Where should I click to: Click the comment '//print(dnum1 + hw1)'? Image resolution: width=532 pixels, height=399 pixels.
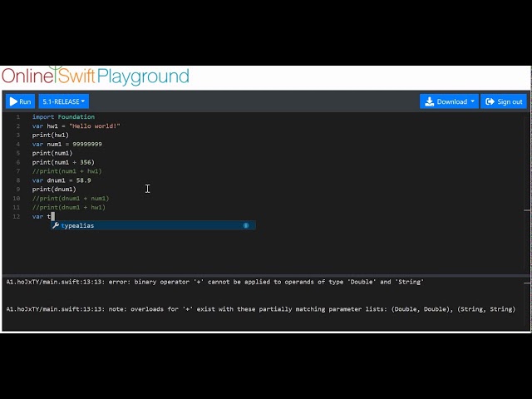[x=68, y=207]
